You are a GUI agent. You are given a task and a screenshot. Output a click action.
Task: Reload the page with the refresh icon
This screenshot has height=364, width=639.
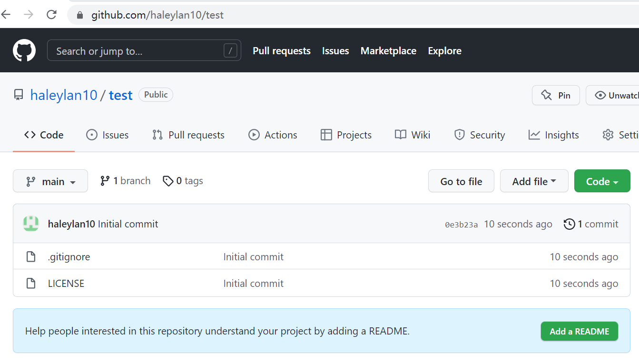tap(51, 15)
